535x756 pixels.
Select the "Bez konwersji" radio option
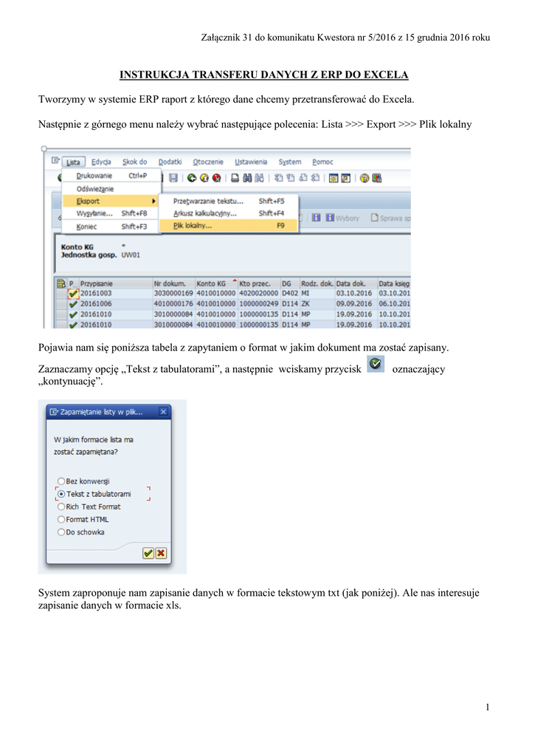point(61,481)
